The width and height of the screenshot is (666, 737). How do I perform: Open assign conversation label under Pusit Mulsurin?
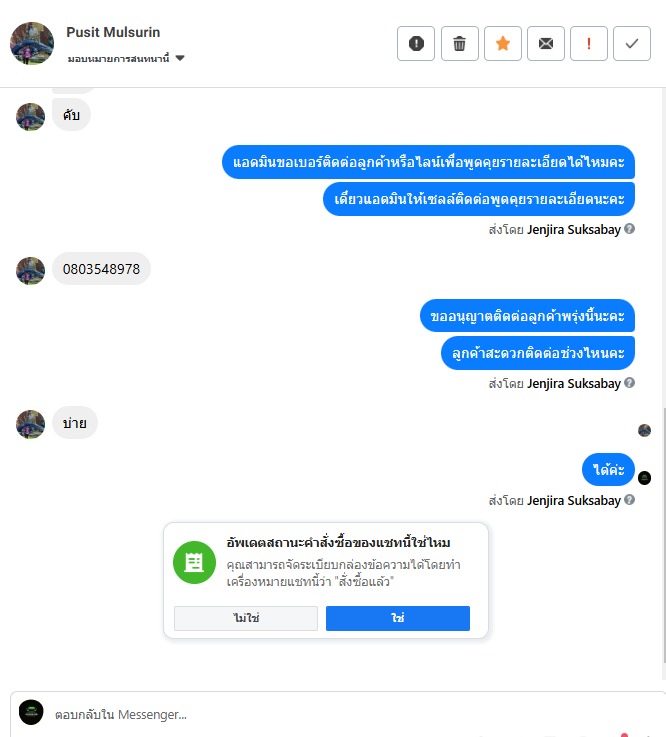tap(118, 59)
